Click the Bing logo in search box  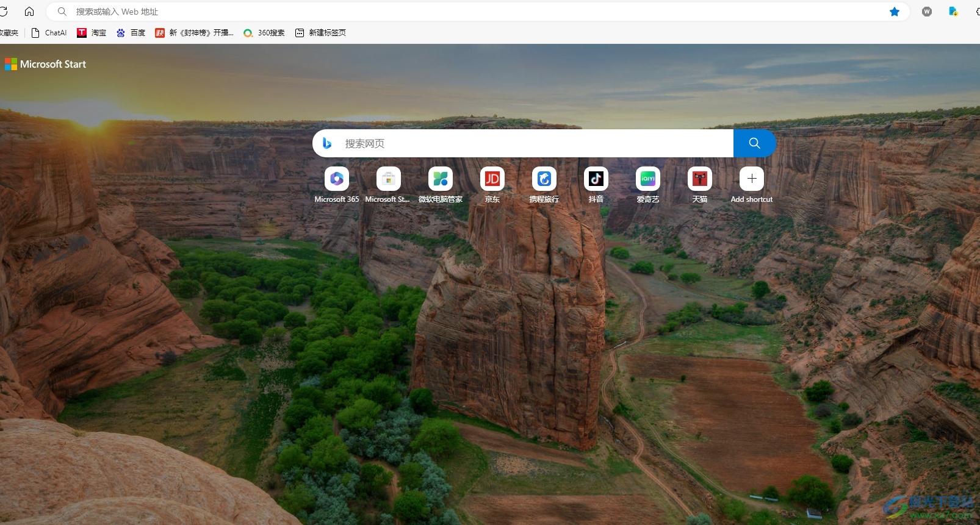pyautogui.click(x=327, y=143)
